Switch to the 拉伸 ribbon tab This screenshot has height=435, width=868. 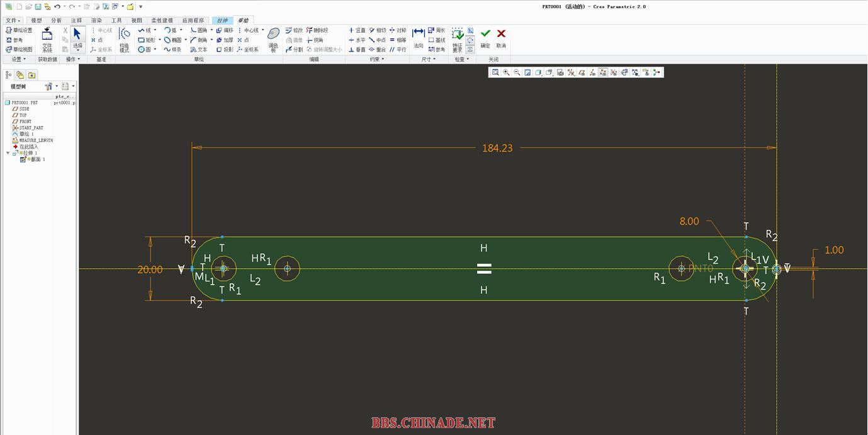(222, 20)
